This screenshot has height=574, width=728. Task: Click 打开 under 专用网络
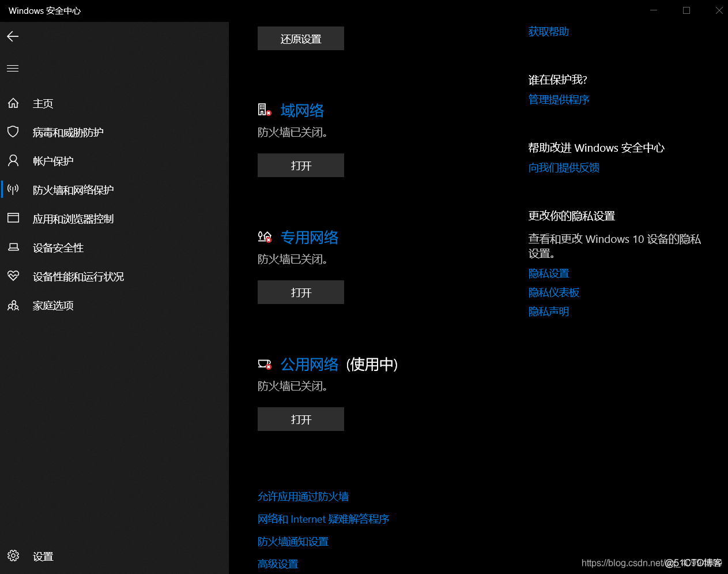tap(301, 292)
